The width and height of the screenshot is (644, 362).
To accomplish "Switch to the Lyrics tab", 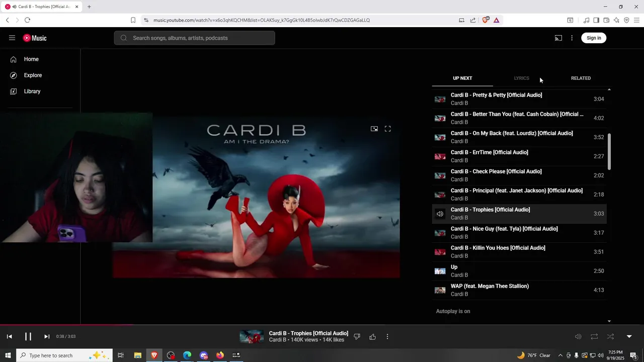I will coord(521,78).
